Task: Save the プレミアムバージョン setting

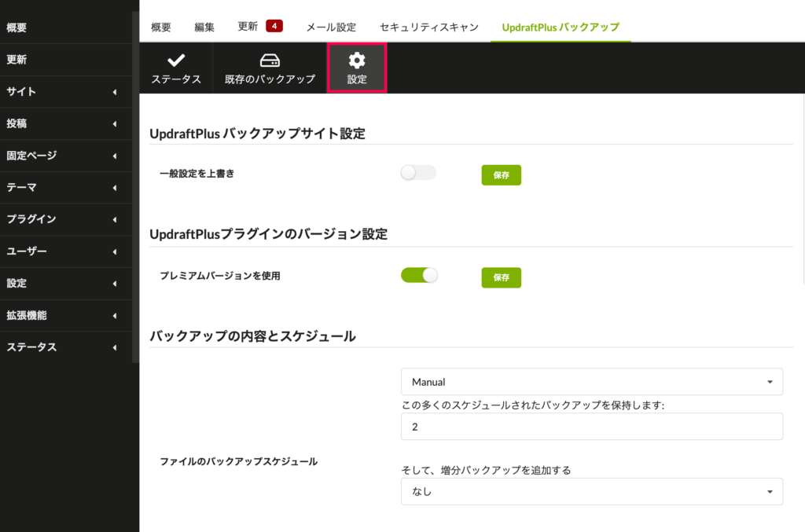Action: pyautogui.click(x=501, y=277)
